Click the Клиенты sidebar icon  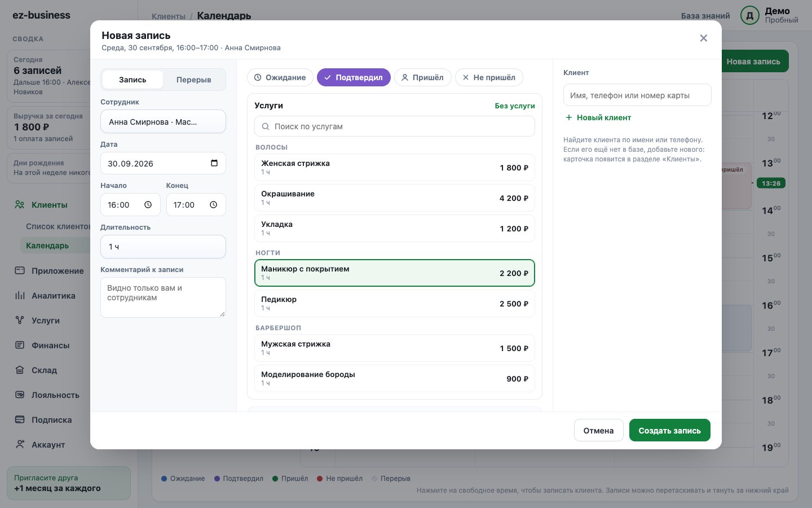(x=20, y=205)
